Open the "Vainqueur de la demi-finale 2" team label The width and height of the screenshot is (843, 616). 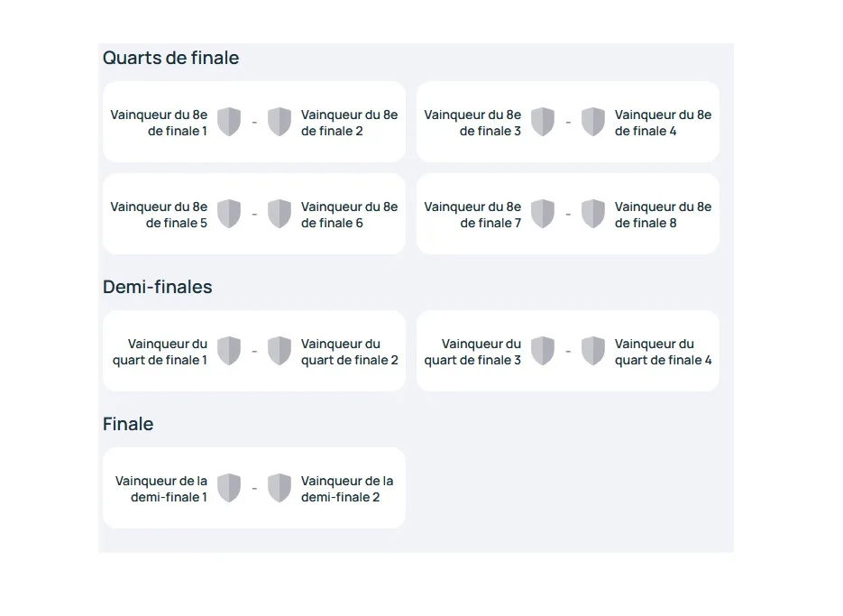click(x=347, y=489)
